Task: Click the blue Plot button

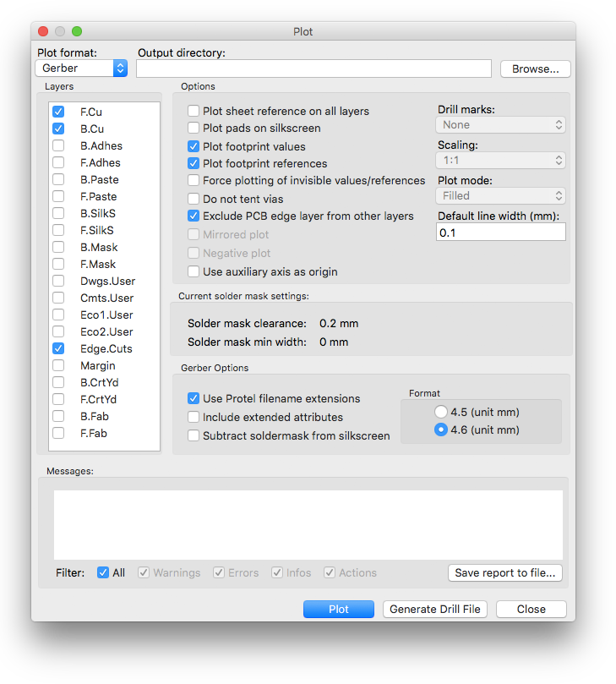Action: (339, 609)
